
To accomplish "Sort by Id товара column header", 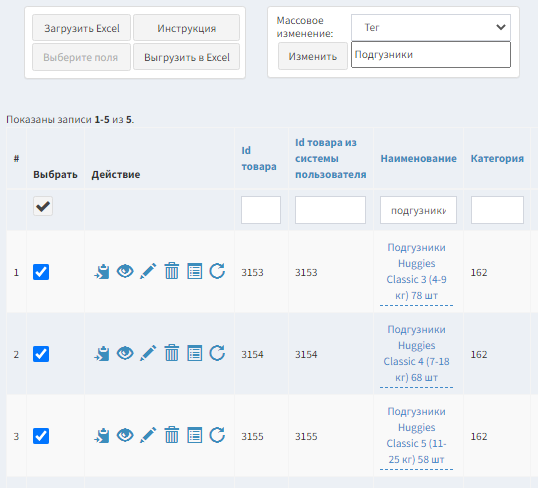I will [259, 159].
